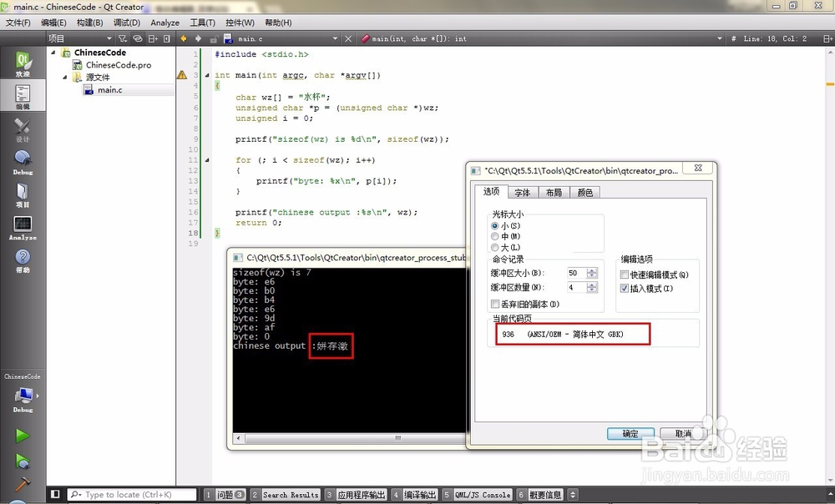Screen dimensions: 835x504
Task: Go forward with the right navigation arrow
Action: click(x=198, y=38)
